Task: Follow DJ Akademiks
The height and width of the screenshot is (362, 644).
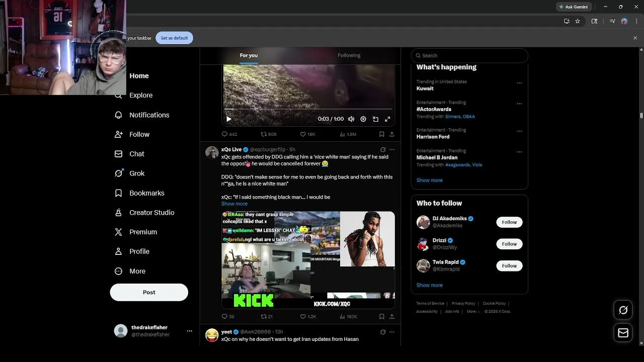Action: click(509, 222)
